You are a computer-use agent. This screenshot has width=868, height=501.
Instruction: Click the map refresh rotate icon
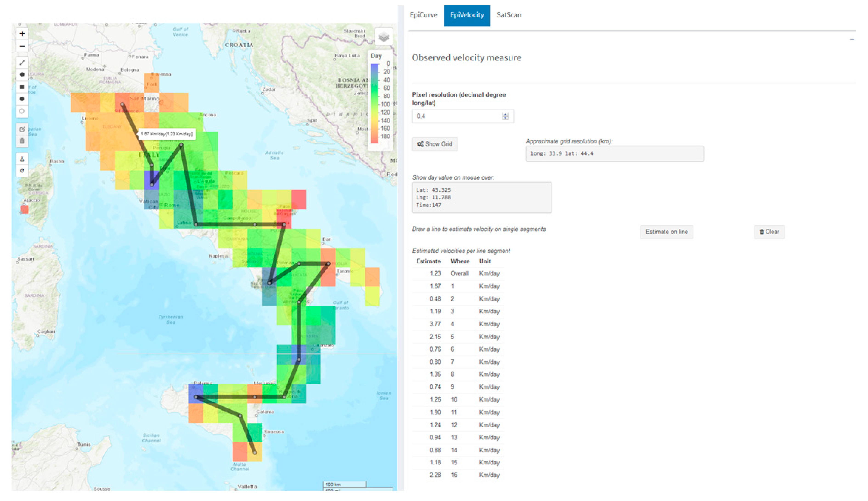click(x=22, y=171)
